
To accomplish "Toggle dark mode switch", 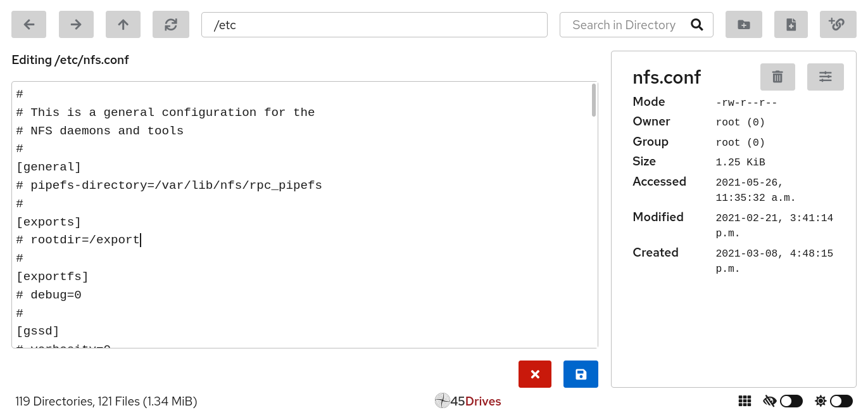I will [x=841, y=401].
